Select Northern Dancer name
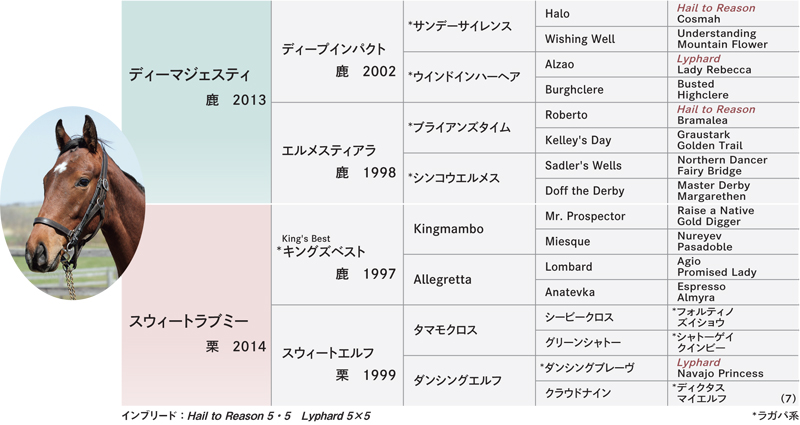800x425 pixels. coord(722,160)
